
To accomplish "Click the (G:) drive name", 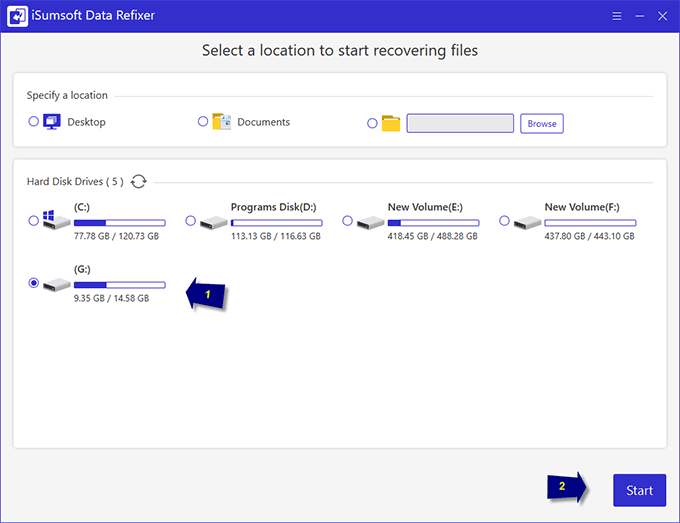I will (82, 269).
